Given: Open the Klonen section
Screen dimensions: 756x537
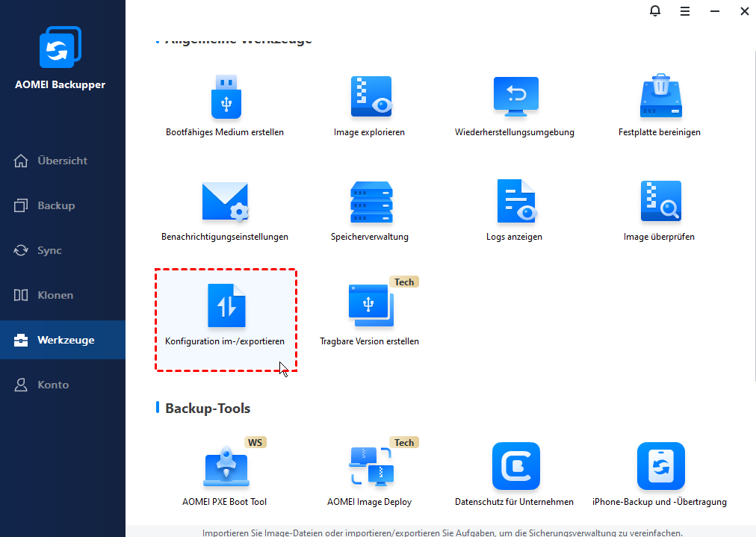Looking at the screenshot, I should [x=63, y=295].
